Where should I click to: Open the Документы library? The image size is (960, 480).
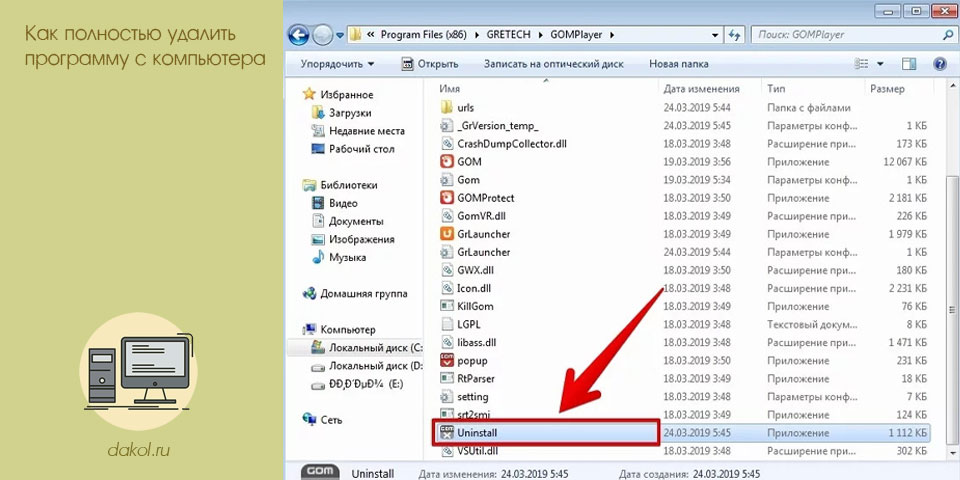point(348,221)
